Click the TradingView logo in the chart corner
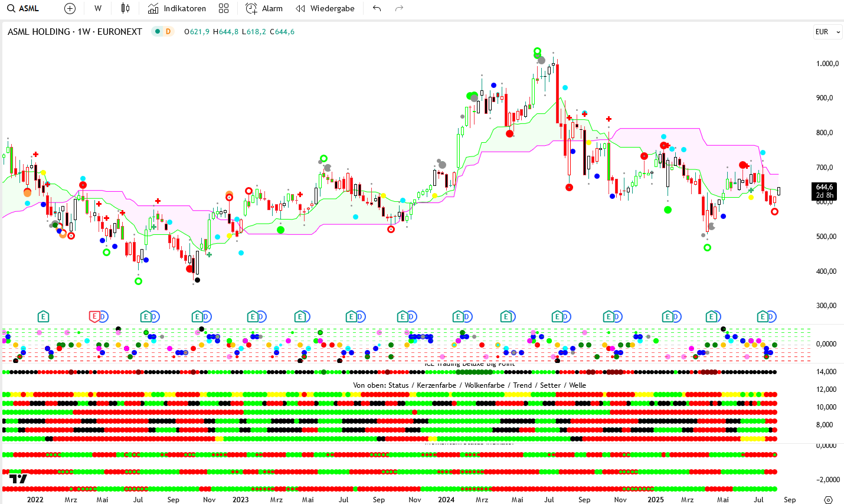The height and width of the screenshot is (504, 844). point(18,479)
